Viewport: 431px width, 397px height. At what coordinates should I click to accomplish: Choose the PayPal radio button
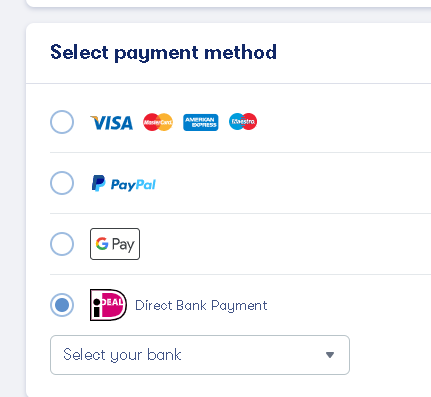(62, 183)
